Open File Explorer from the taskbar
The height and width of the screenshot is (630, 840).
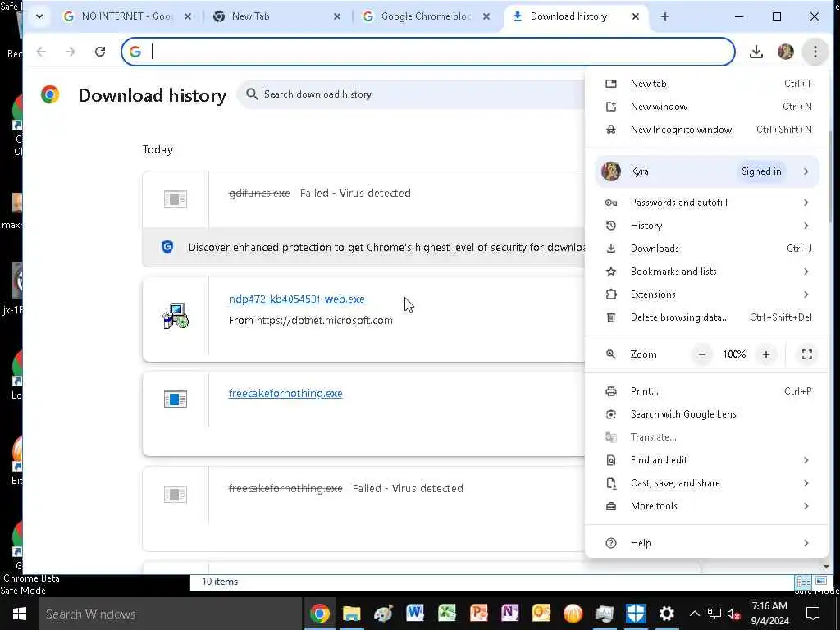[x=351, y=614]
